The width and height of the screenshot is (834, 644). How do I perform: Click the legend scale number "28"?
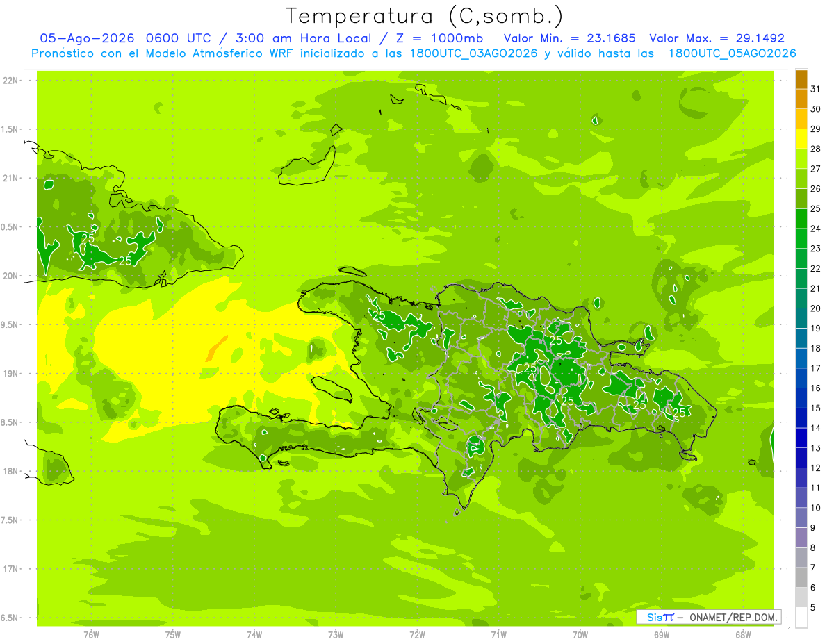click(x=816, y=149)
